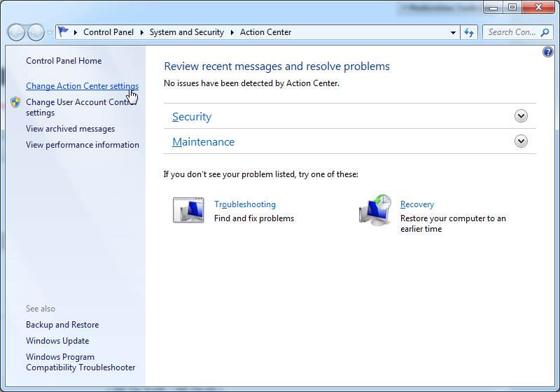This screenshot has height=392, width=560.
Task: Open System and Security breadcrumb
Action: click(187, 32)
